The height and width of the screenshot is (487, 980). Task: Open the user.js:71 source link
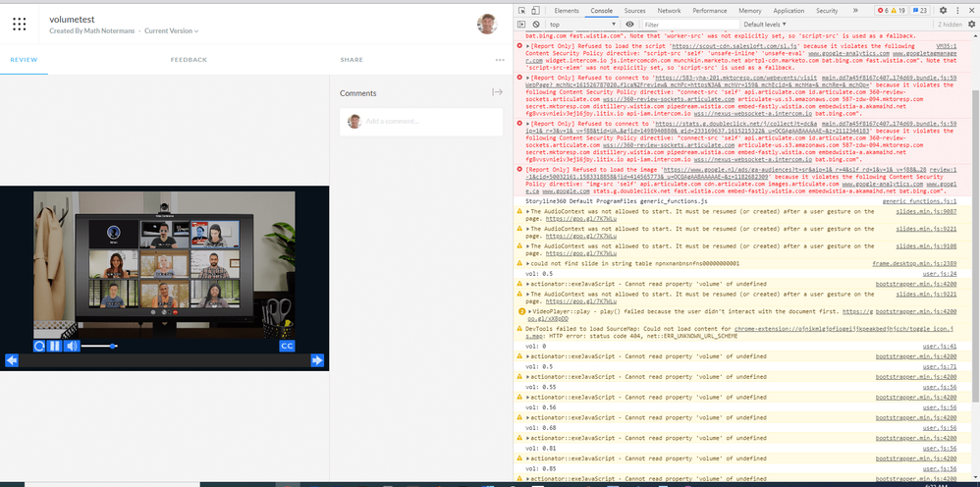point(940,366)
